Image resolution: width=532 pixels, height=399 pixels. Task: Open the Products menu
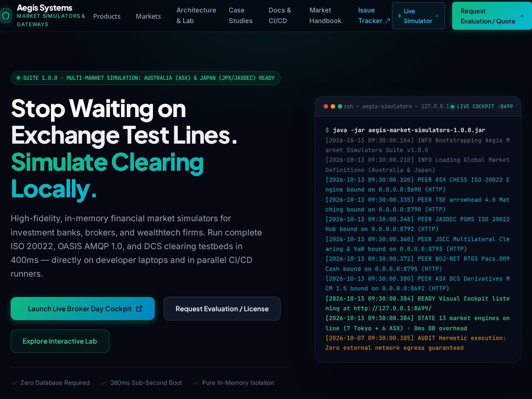[107, 16]
